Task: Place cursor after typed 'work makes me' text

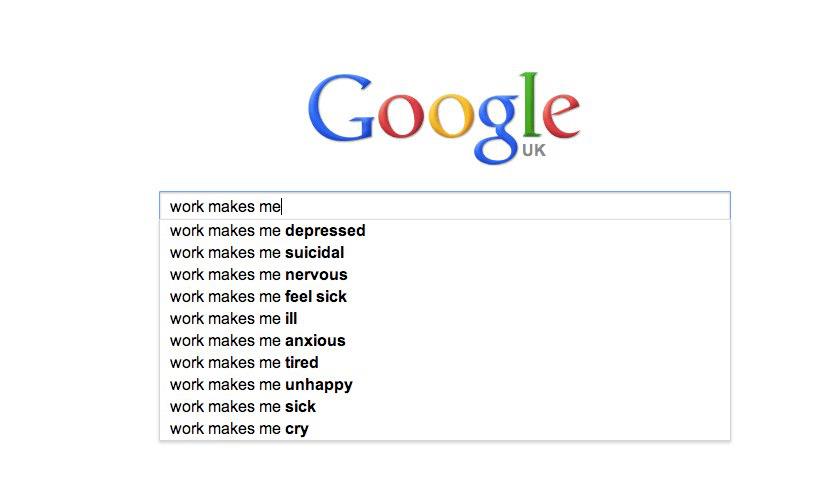Action: click(281, 207)
